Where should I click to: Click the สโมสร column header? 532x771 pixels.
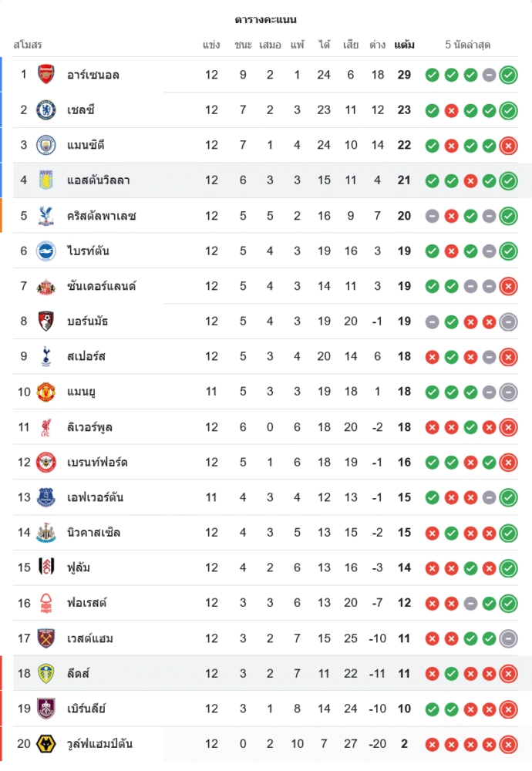coord(28,45)
